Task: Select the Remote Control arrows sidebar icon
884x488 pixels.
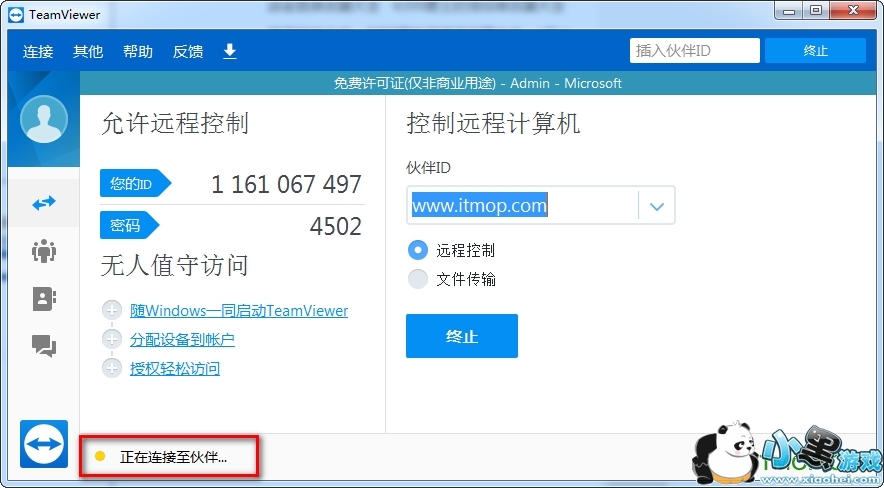Action: click(44, 203)
